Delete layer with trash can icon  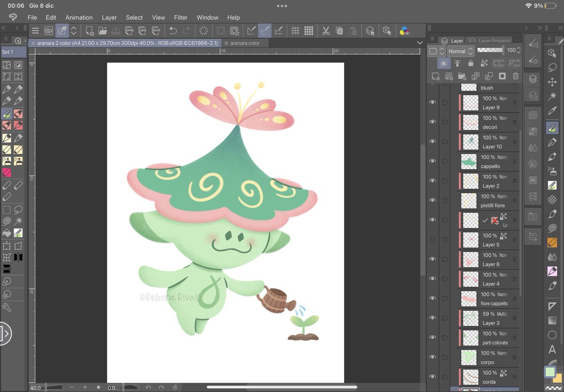(x=516, y=76)
